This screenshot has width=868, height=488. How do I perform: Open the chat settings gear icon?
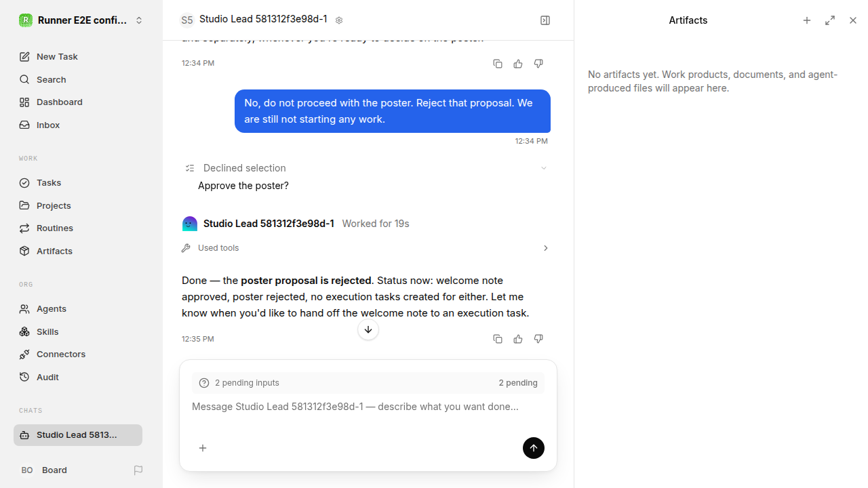tap(339, 20)
